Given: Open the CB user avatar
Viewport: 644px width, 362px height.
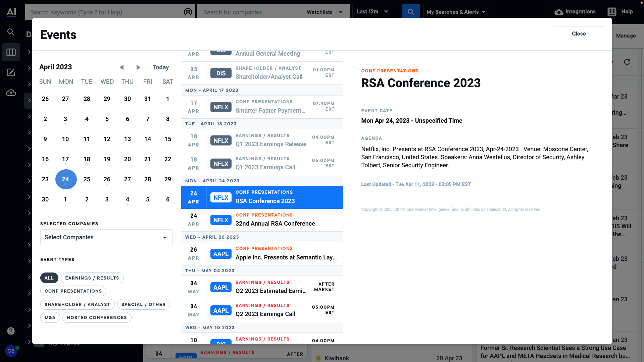Looking at the screenshot, I should pos(11,351).
